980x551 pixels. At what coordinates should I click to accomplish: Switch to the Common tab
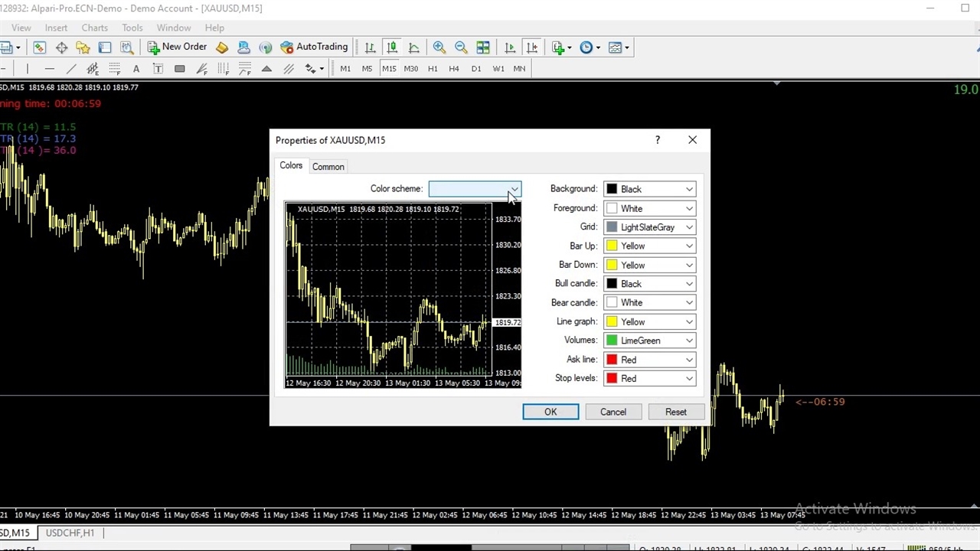[328, 167]
